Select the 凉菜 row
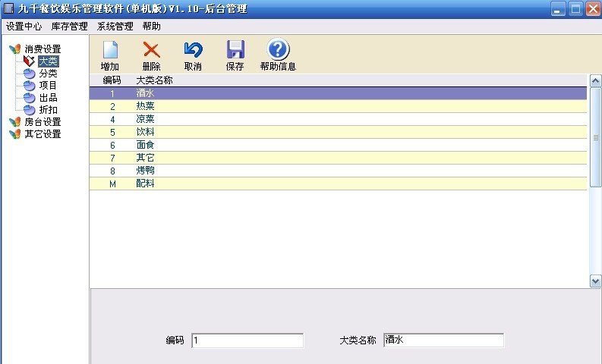The height and width of the screenshot is (364, 602). [x=338, y=119]
